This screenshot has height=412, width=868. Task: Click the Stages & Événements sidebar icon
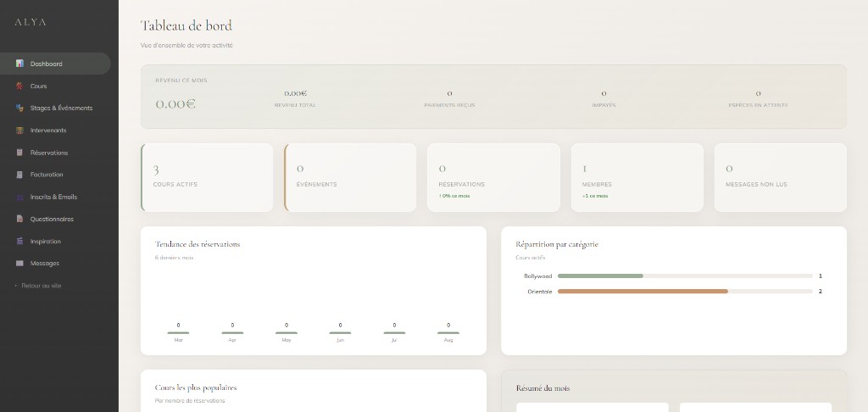[20, 108]
